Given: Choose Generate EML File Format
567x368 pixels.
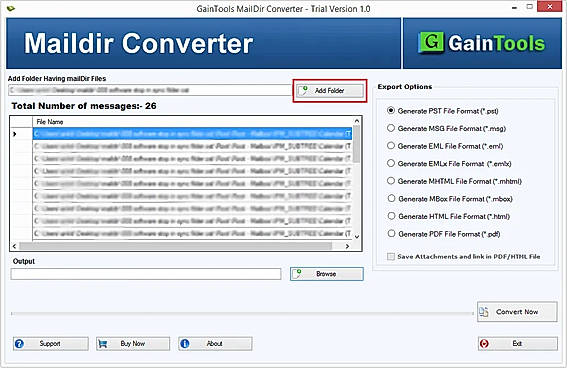Looking at the screenshot, I should 391,146.
